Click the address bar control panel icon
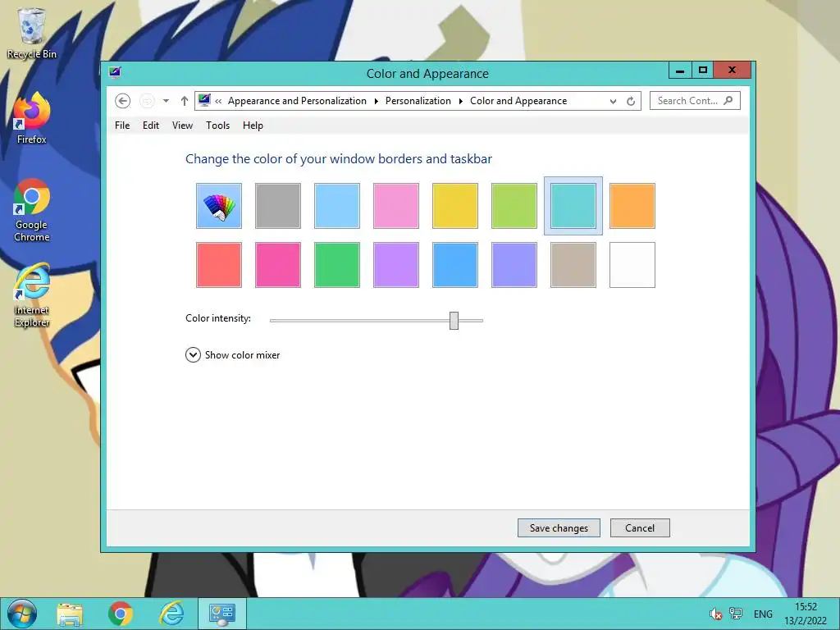This screenshot has width=840, height=630. point(204,100)
